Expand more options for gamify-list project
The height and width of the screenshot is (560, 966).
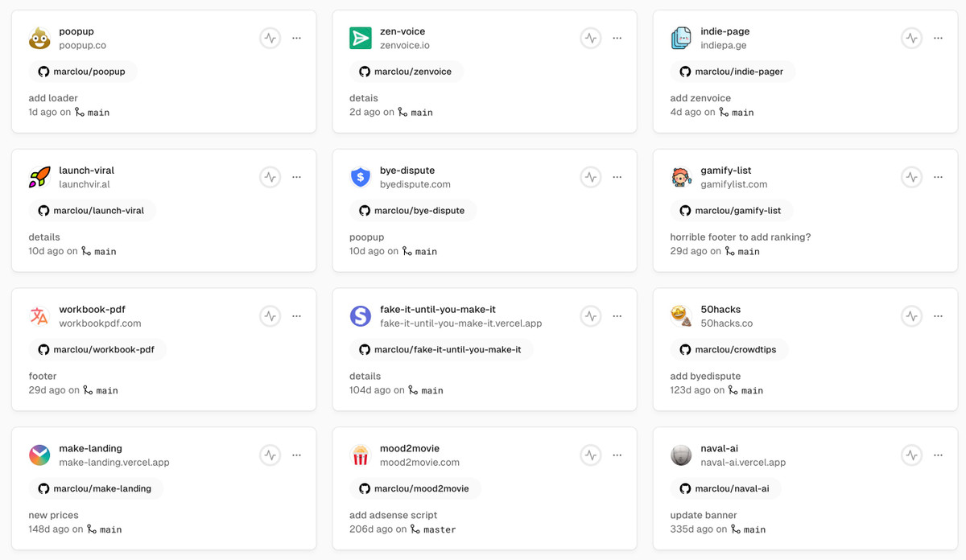click(938, 177)
